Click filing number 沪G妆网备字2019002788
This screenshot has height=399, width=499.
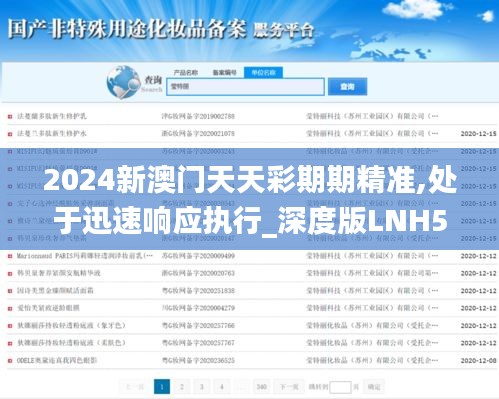click(198, 116)
